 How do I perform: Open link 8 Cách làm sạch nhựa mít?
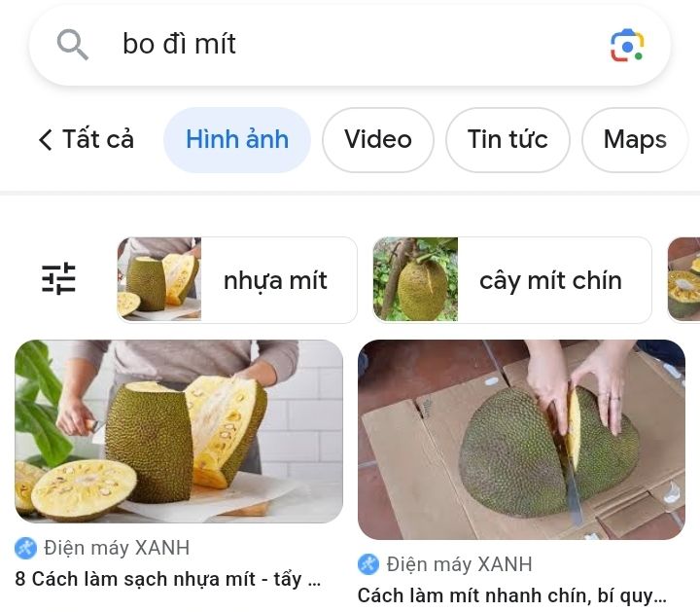168,579
